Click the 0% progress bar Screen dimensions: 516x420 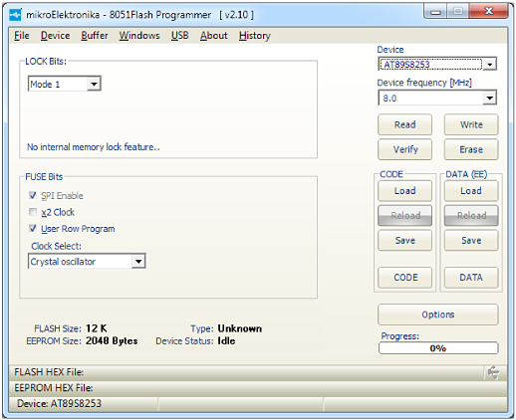pyautogui.click(x=438, y=348)
